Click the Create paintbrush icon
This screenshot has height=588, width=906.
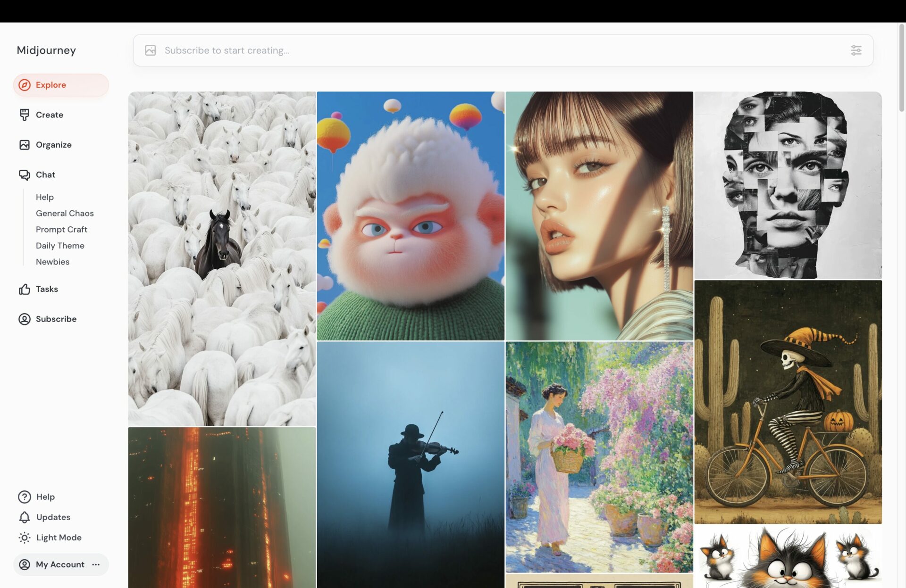(25, 115)
